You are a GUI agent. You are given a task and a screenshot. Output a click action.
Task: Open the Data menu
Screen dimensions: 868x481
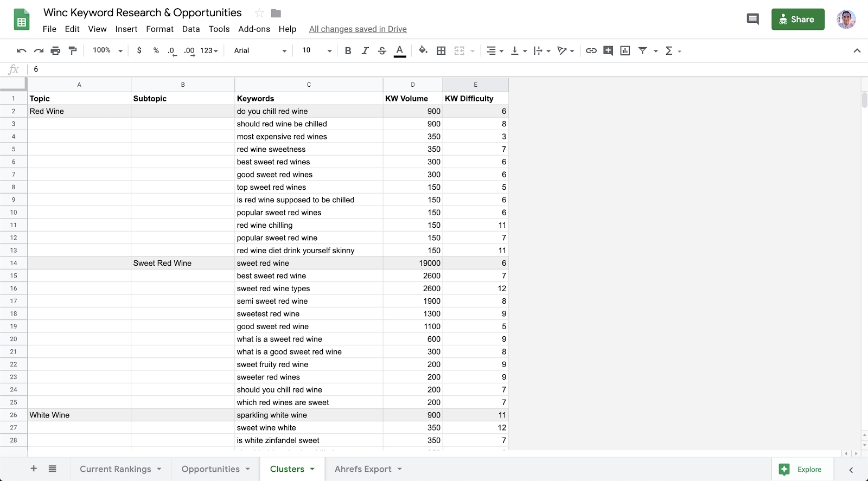(x=191, y=29)
